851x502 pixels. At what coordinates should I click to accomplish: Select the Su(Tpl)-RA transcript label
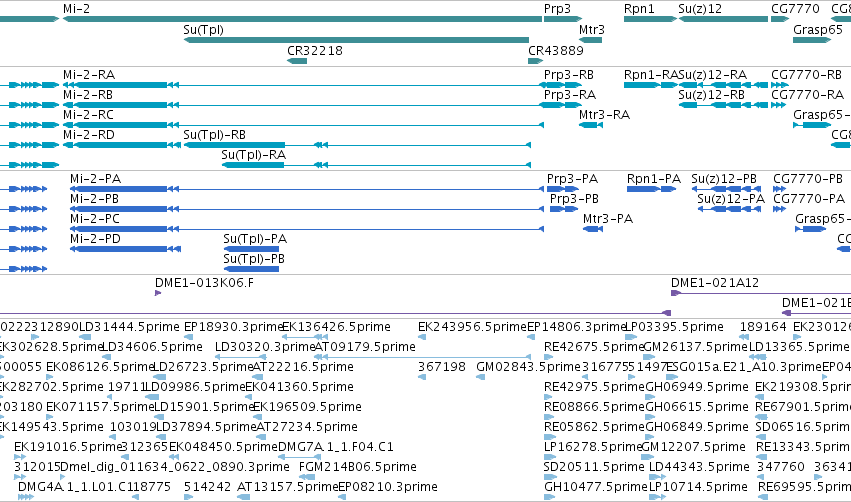click(x=253, y=155)
